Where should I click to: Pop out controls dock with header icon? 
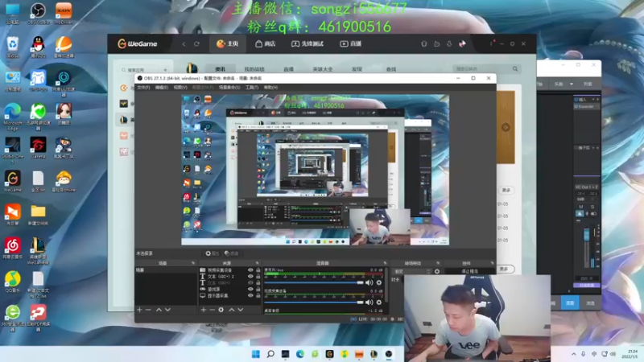click(x=492, y=263)
